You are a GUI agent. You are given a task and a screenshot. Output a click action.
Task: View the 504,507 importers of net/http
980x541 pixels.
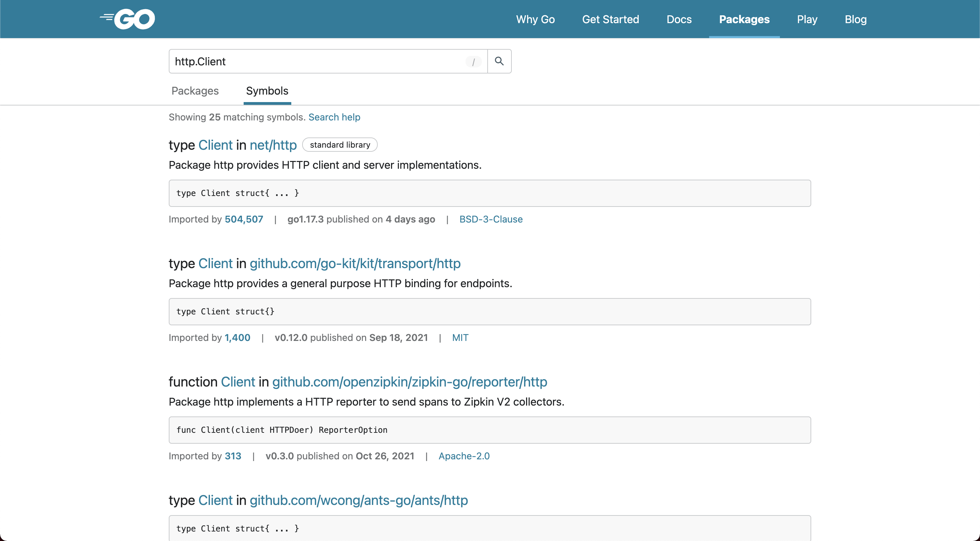(x=244, y=219)
